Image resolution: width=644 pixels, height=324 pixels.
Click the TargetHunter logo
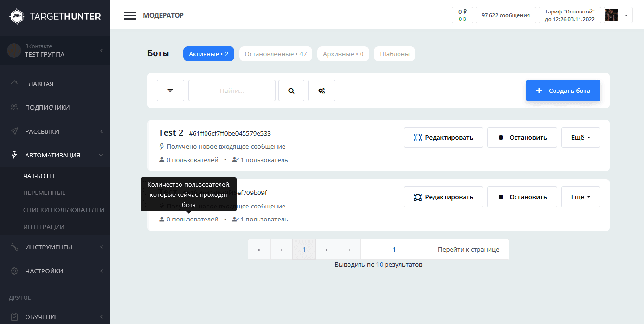click(55, 16)
